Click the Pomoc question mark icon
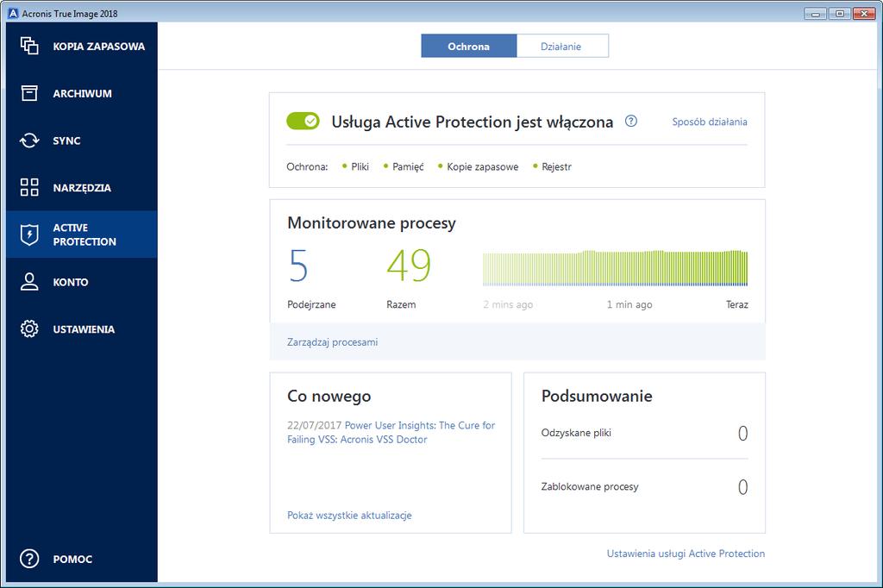Image resolution: width=883 pixels, height=588 pixels. [29, 559]
